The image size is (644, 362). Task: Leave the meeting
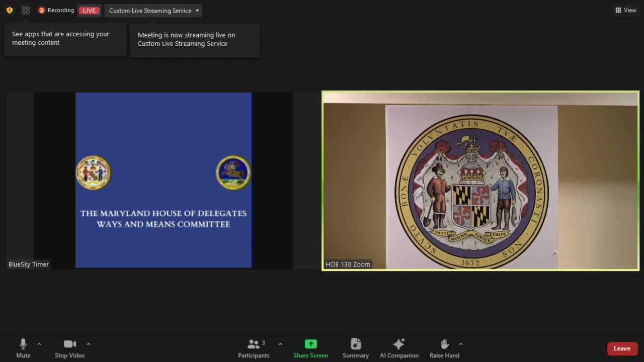[x=622, y=348]
